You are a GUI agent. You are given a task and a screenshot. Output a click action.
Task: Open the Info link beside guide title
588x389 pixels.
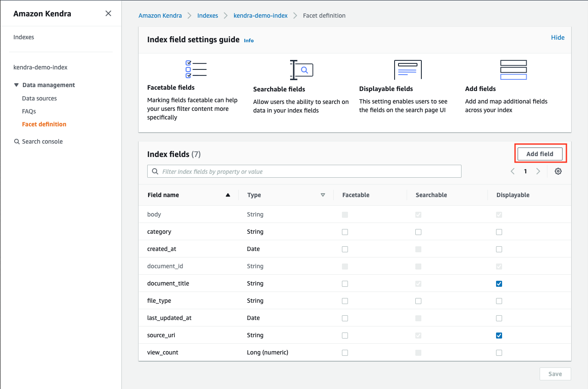249,41
